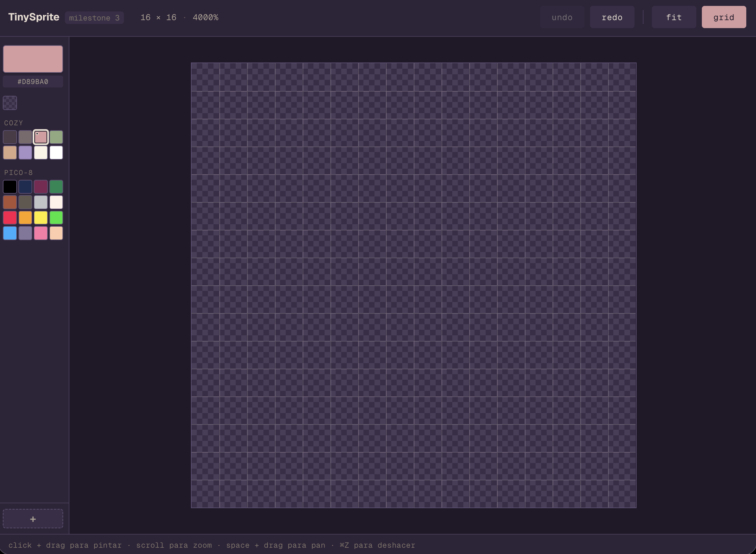Select the muted indigo PICO-8 swatch

click(25, 233)
